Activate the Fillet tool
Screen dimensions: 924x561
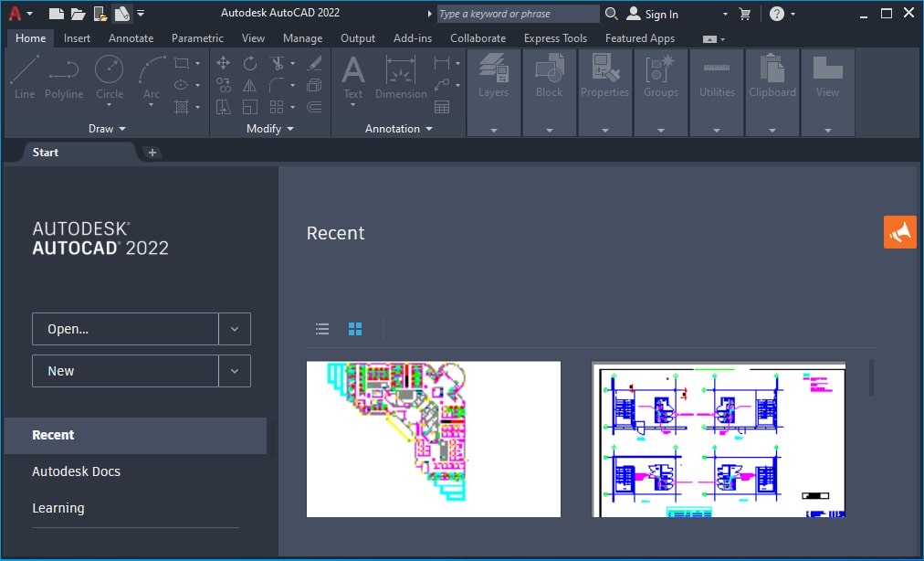[x=277, y=85]
